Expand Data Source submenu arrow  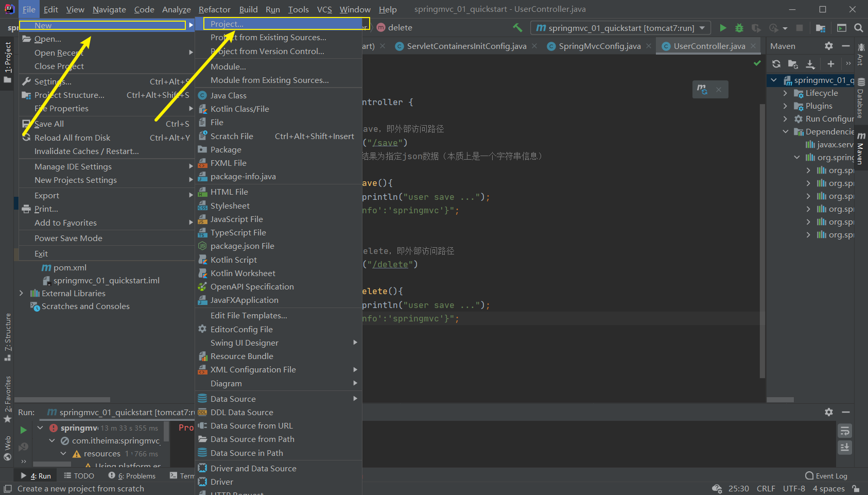tap(355, 399)
